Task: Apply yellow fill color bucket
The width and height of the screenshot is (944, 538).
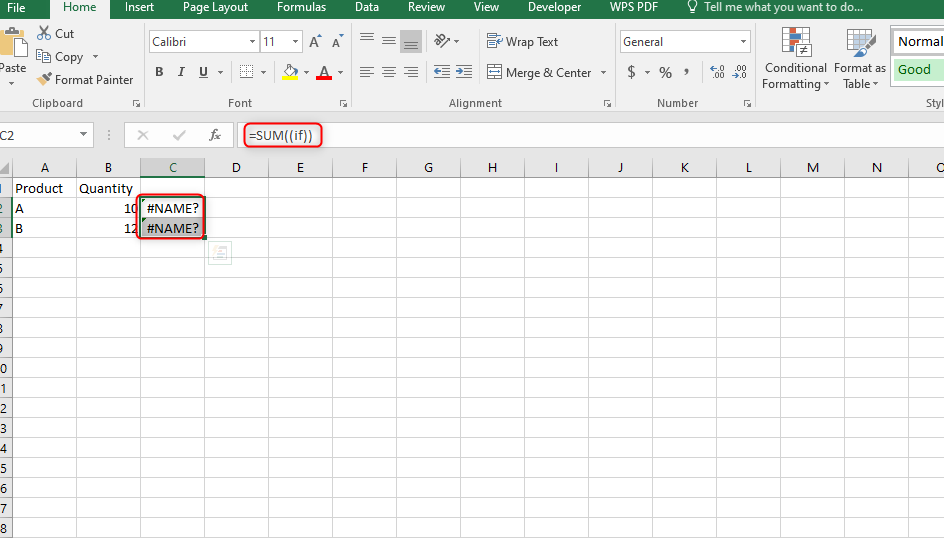Action: point(290,72)
